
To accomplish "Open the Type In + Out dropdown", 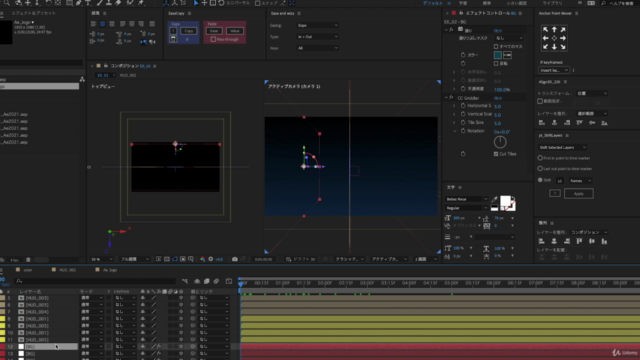I will (317, 37).
